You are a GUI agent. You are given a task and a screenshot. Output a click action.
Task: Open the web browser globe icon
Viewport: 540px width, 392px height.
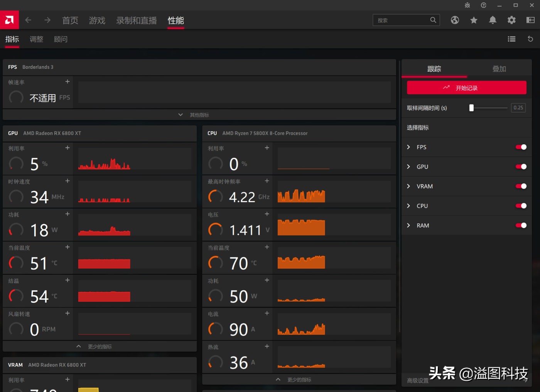(x=455, y=20)
